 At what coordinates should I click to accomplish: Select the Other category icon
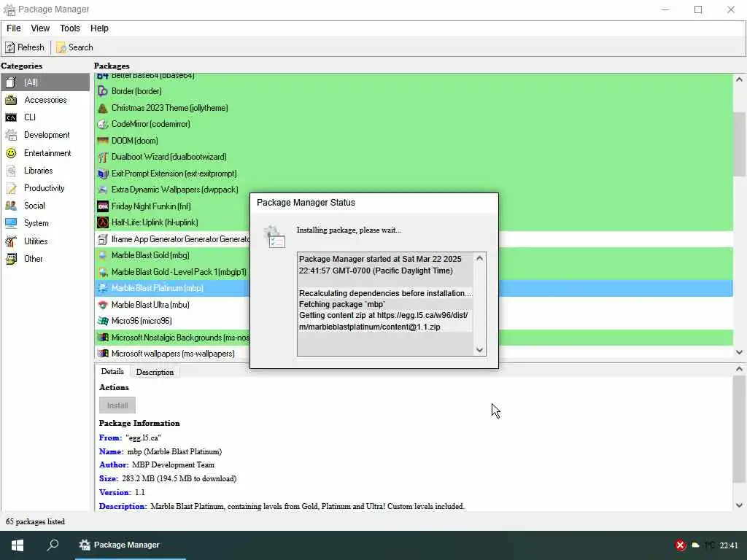click(11, 259)
